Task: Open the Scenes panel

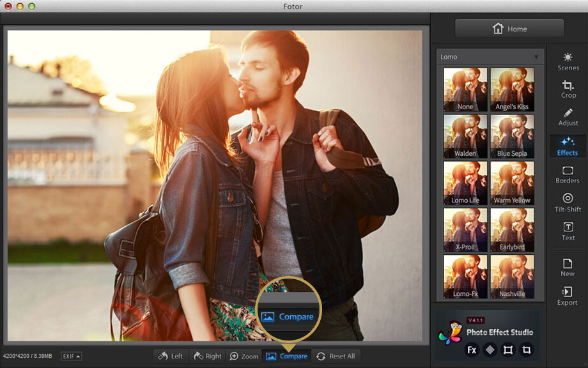Action: click(568, 61)
